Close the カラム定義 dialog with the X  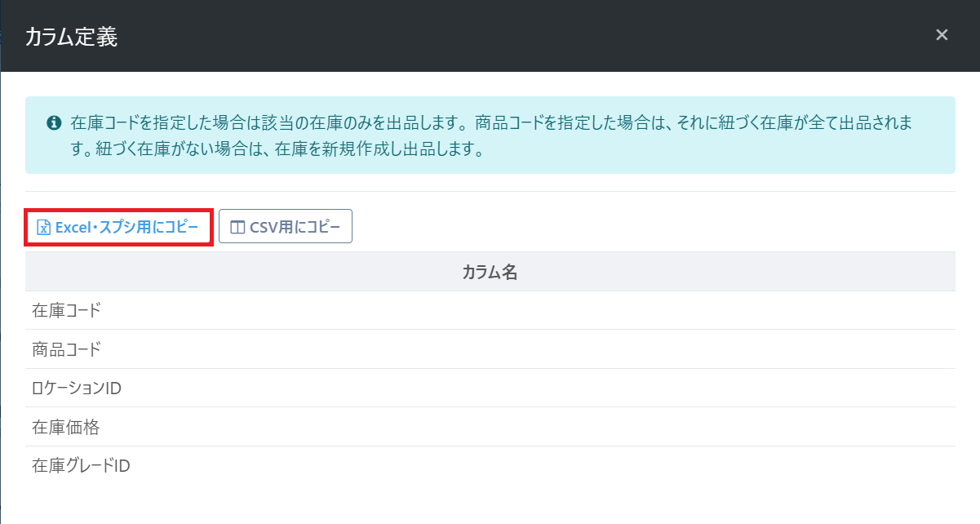(942, 35)
